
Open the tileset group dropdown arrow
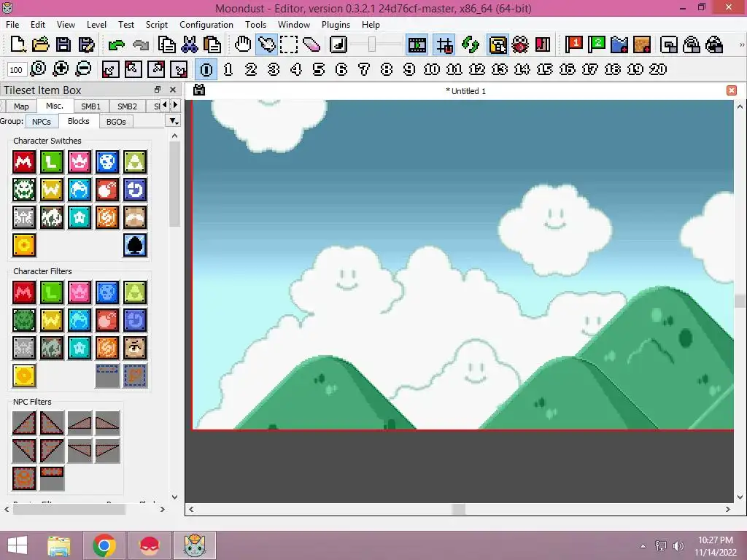174,121
